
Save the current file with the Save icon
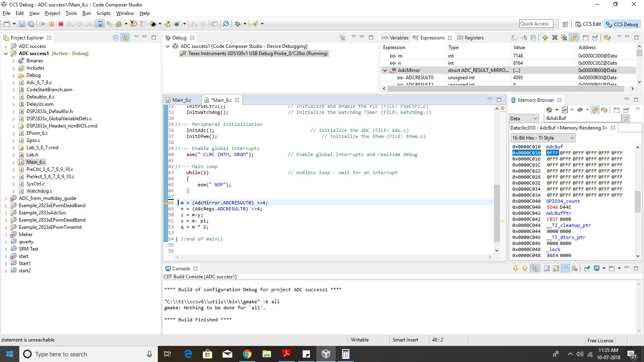pos(22,24)
